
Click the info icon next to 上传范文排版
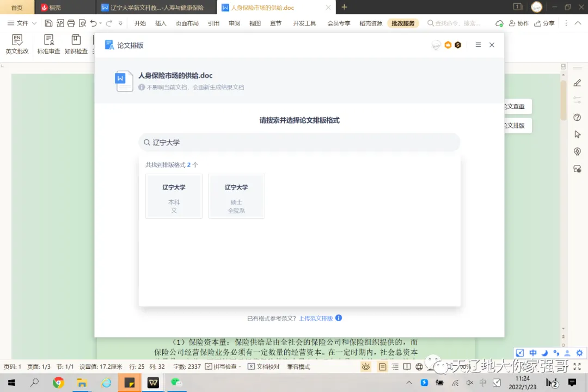(339, 318)
